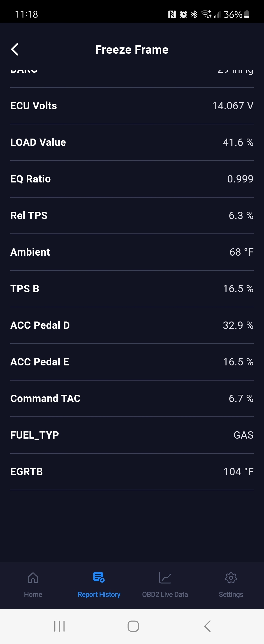Viewport: 264px width, 644px height.
Task: Tap the Android recent apps button
Action: pos(59,626)
